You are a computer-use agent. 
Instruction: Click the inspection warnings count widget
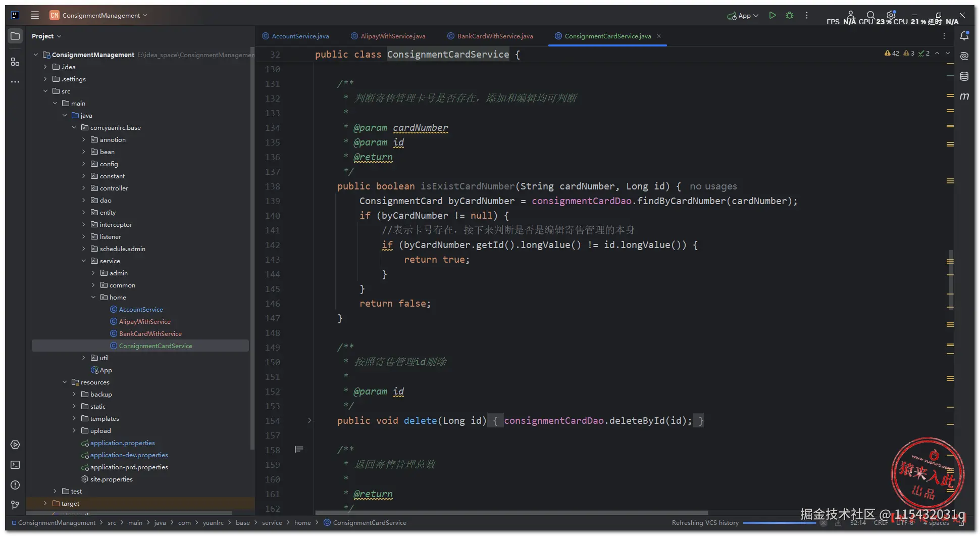tap(907, 53)
